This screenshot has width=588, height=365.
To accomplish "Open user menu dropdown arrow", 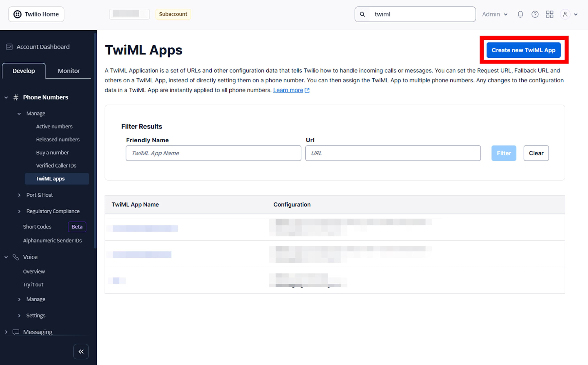I will pos(576,14).
